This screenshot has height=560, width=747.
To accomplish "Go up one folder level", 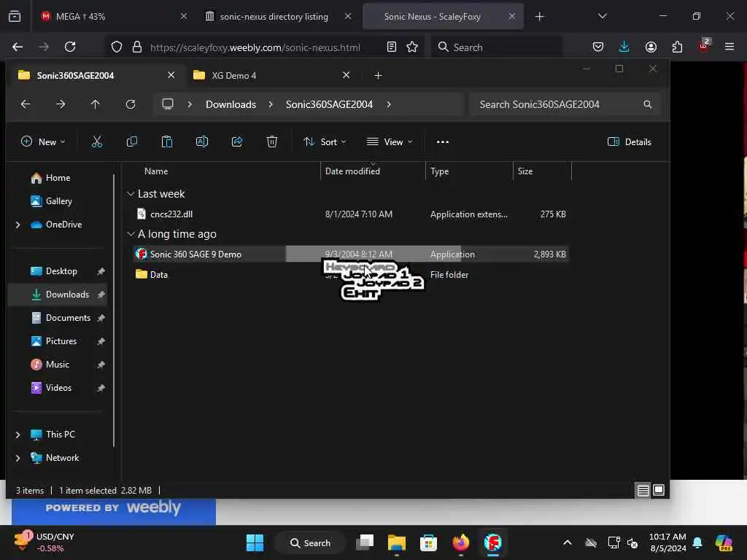I will point(96,104).
